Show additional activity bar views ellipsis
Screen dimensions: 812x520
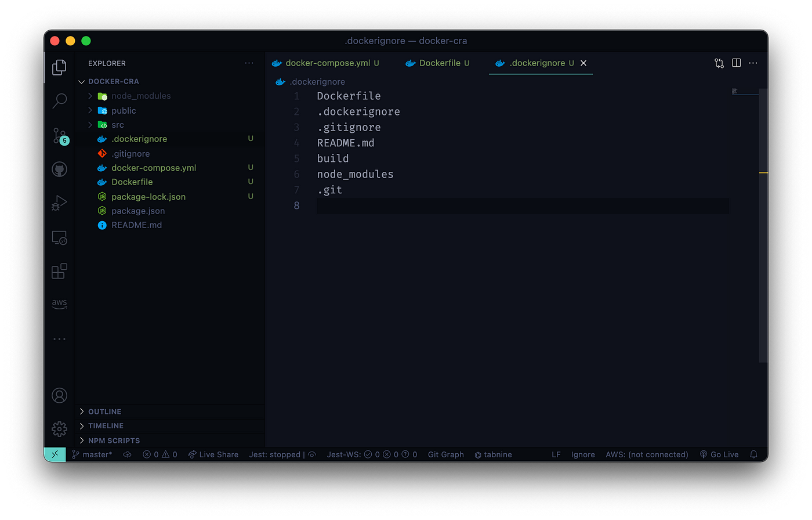point(59,339)
